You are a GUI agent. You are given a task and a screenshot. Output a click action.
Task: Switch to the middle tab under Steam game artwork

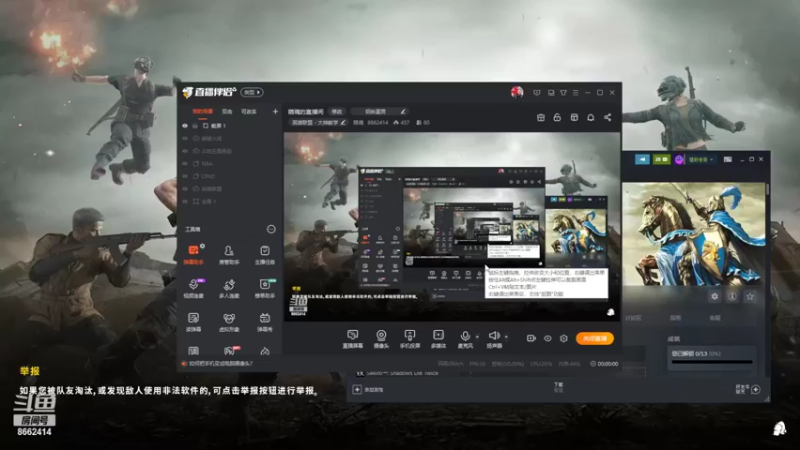[x=676, y=318]
